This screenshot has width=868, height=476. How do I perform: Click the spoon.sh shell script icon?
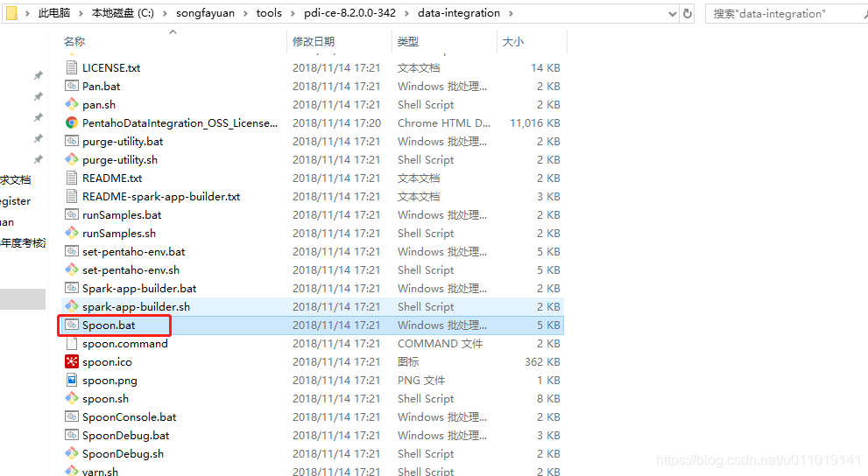(x=72, y=398)
